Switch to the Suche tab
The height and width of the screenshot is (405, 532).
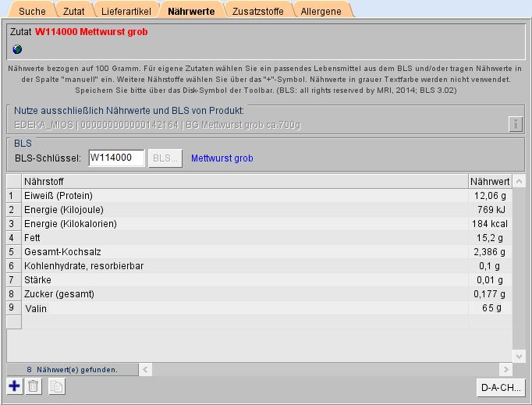(x=32, y=11)
